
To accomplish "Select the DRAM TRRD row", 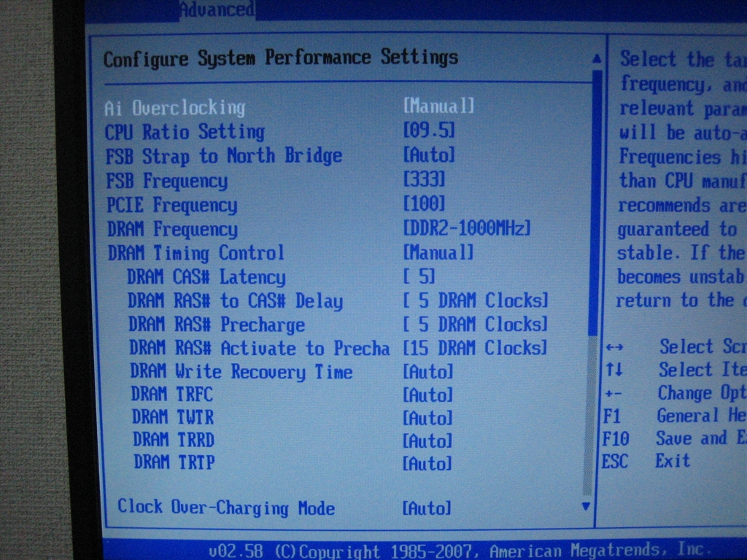I will click(174, 440).
